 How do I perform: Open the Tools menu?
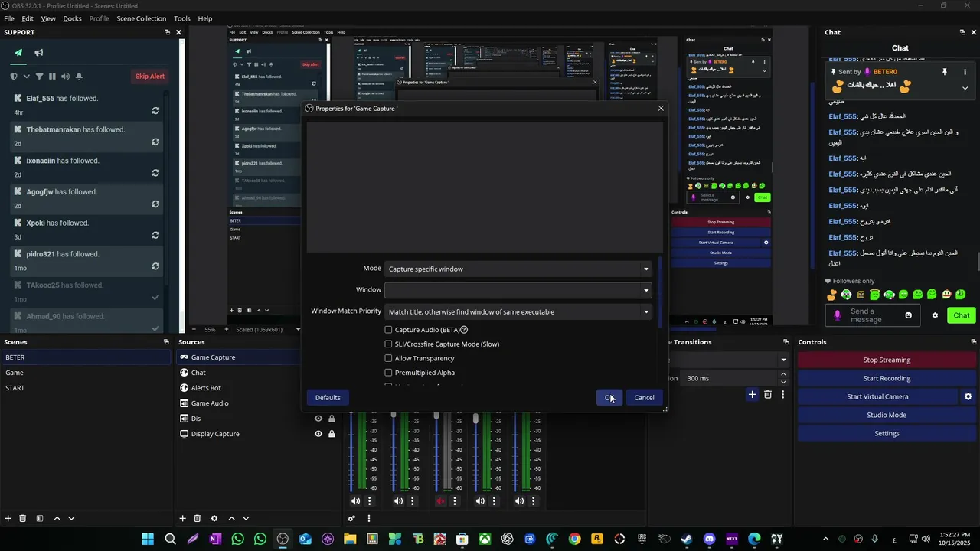click(x=182, y=18)
